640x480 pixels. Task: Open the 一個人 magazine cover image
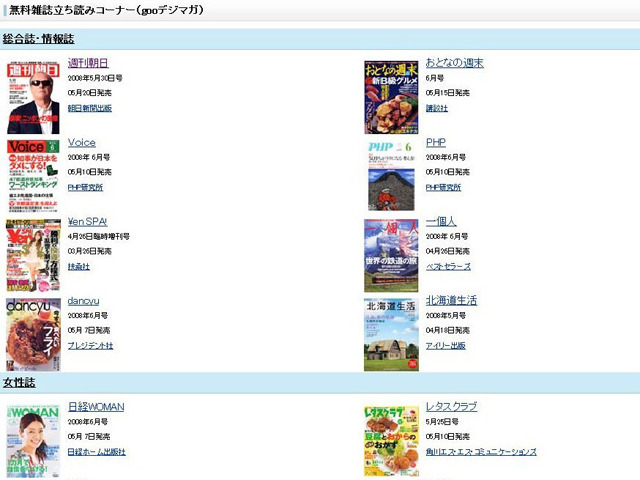(391, 255)
